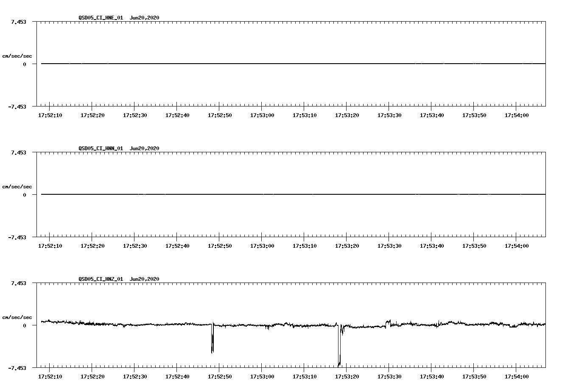
Task: Click 17:52:30 time label under HNE plot
Action: point(135,115)
